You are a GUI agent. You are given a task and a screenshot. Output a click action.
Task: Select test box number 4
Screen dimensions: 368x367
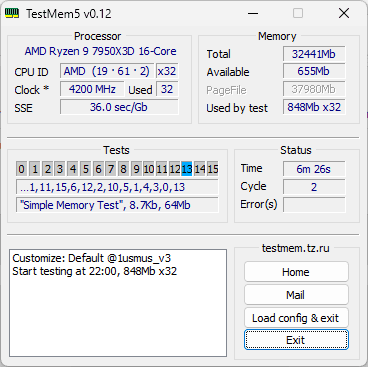pos(73,169)
